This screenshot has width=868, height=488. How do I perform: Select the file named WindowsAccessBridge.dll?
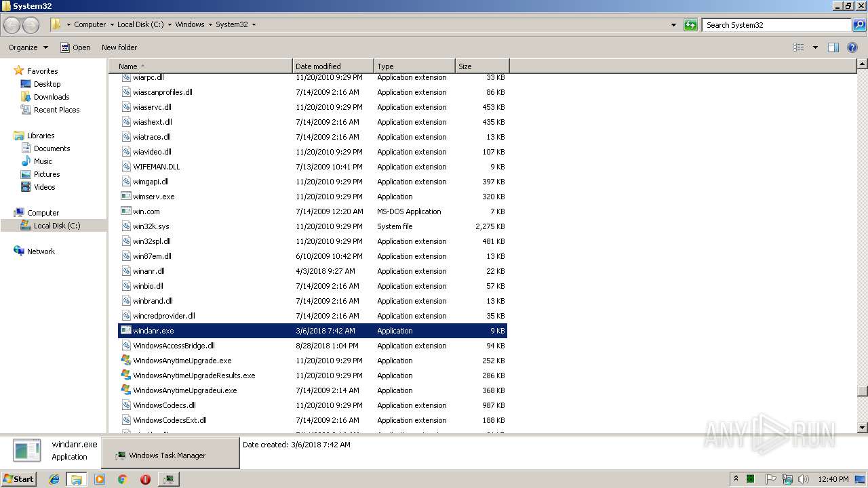[x=174, y=346]
